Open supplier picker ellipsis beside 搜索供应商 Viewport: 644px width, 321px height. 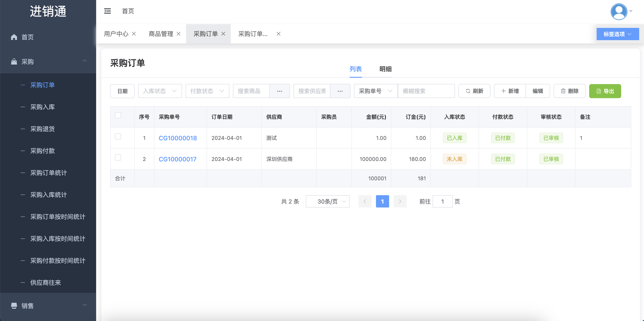pos(340,91)
